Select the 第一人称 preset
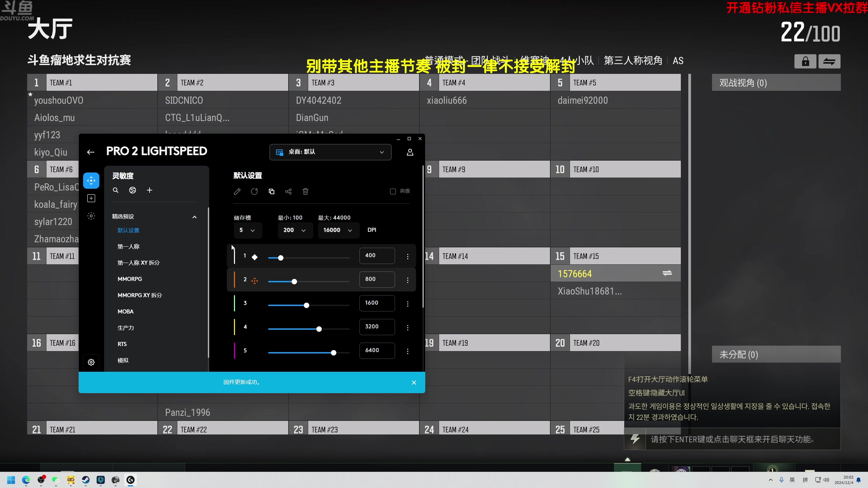Image resolution: width=868 pixels, height=488 pixels. (x=129, y=247)
